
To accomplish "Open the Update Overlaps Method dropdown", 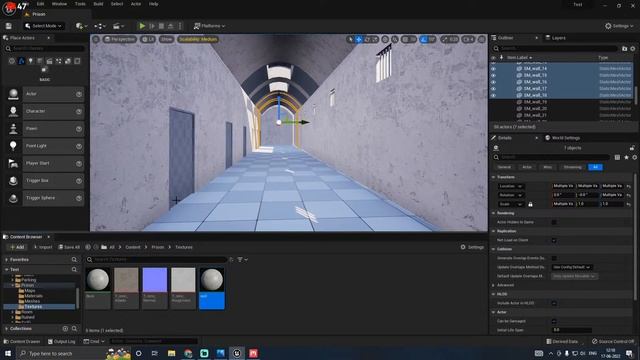I will [x=572, y=267].
